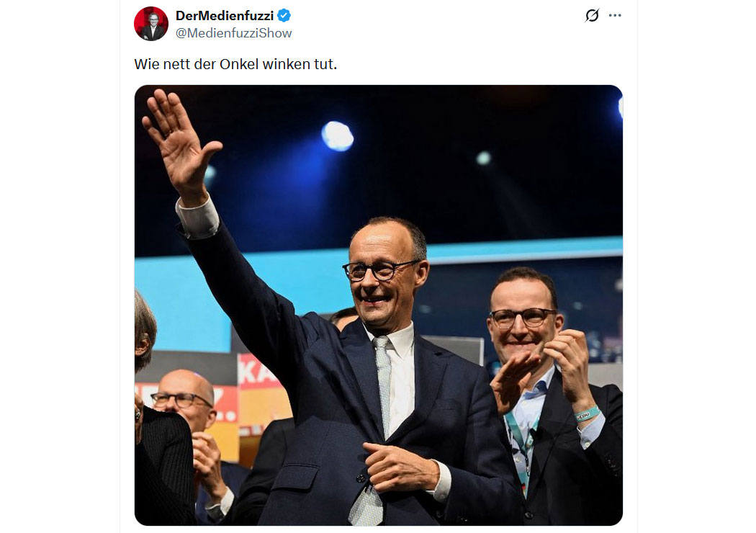Click the red KA sign in background
Image resolution: width=756 pixels, height=533 pixels.
pyautogui.click(x=257, y=370)
